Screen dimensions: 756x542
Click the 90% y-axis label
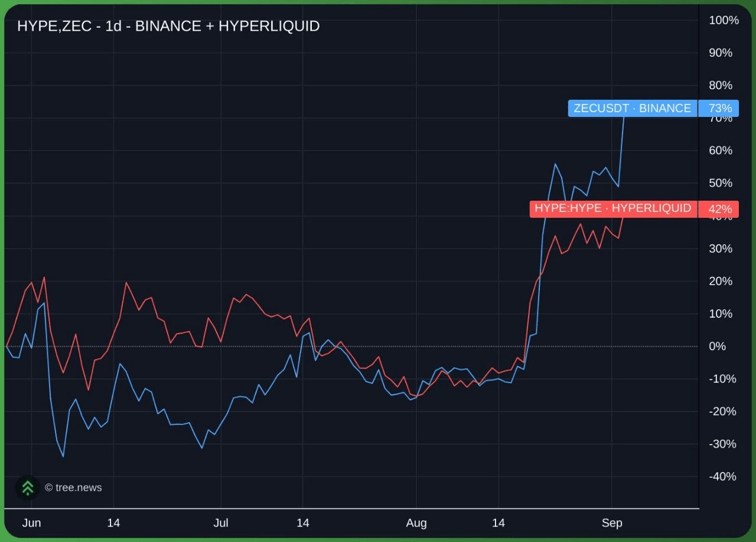click(x=721, y=53)
